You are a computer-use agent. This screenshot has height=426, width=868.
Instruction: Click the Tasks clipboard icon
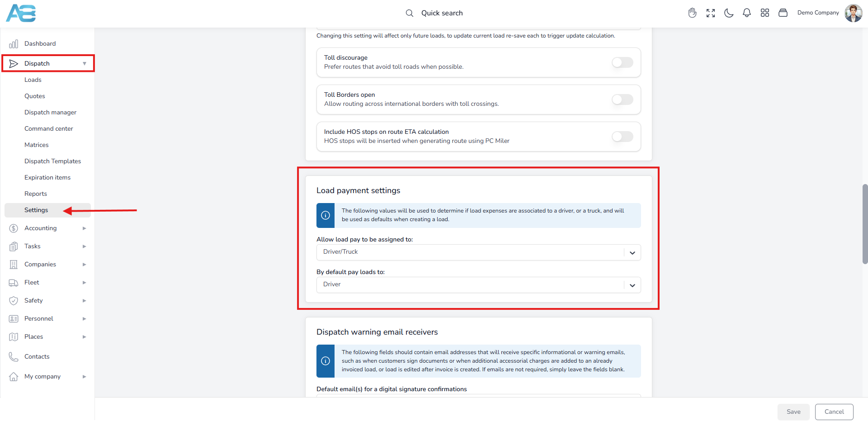[x=14, y=246]
